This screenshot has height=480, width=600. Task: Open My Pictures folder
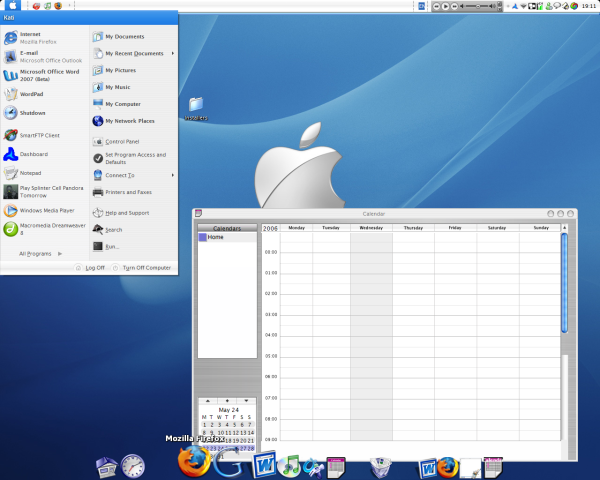point(133,70)
